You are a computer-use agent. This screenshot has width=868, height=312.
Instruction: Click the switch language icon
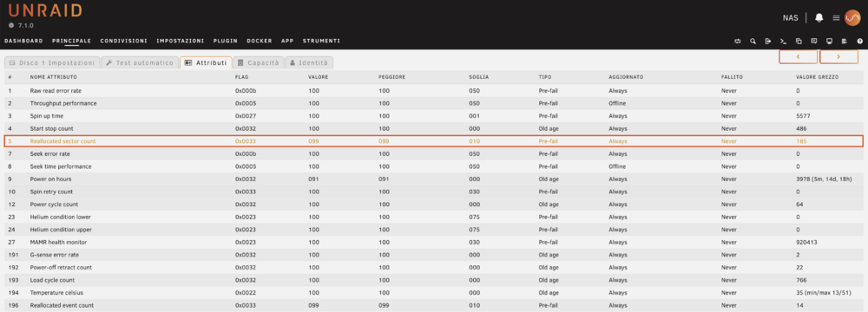pos(738,41)
